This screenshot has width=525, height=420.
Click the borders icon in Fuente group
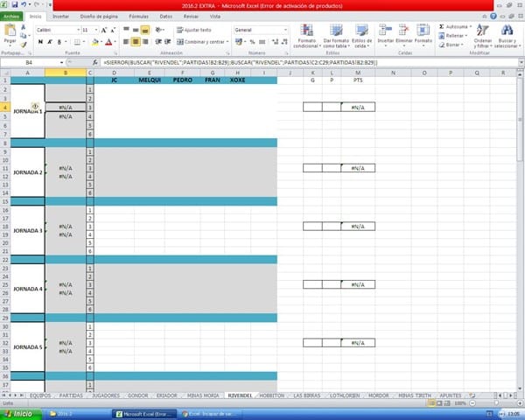click(x=77, y=42)
